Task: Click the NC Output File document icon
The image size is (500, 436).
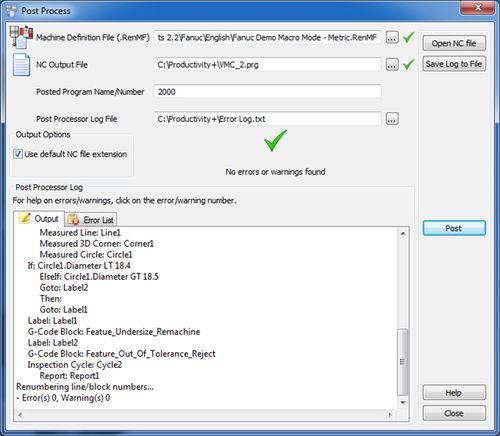Action: [x=22, y=64]
